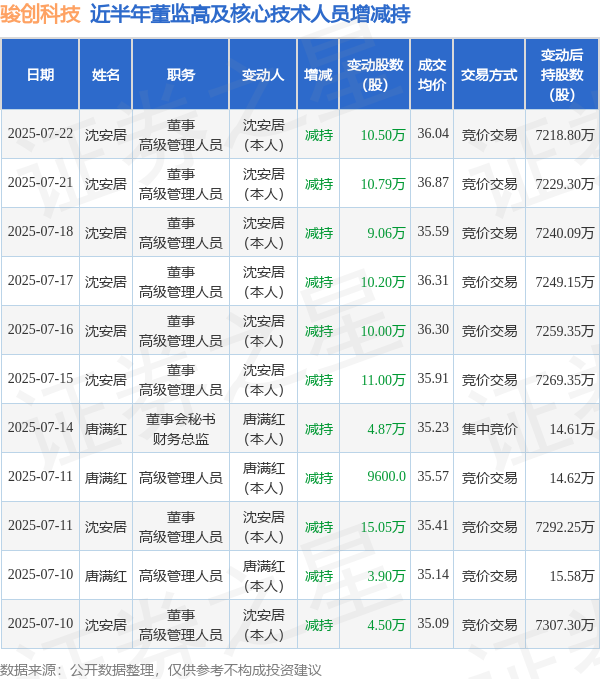Click the share change value 10.79万

[x=383, y=184]
